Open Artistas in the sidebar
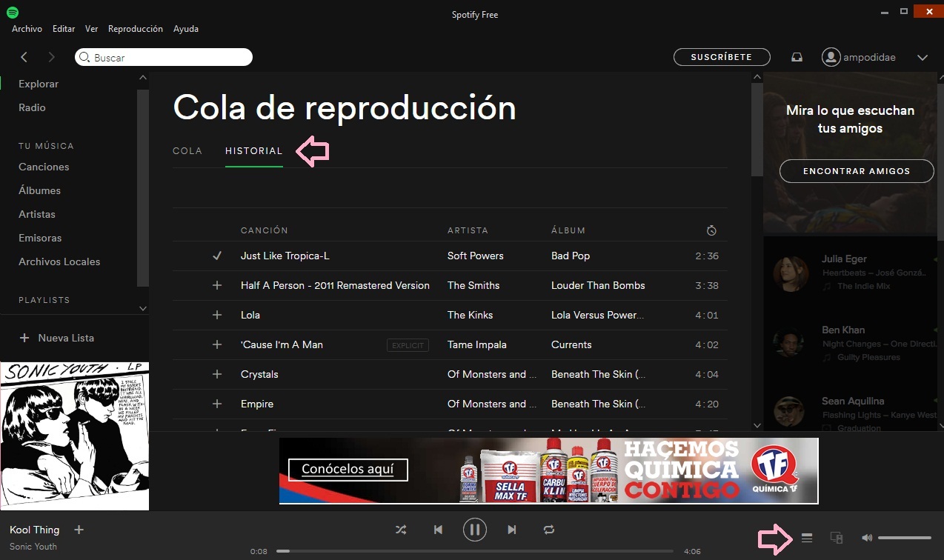944x560 pixels. (37, 214)
